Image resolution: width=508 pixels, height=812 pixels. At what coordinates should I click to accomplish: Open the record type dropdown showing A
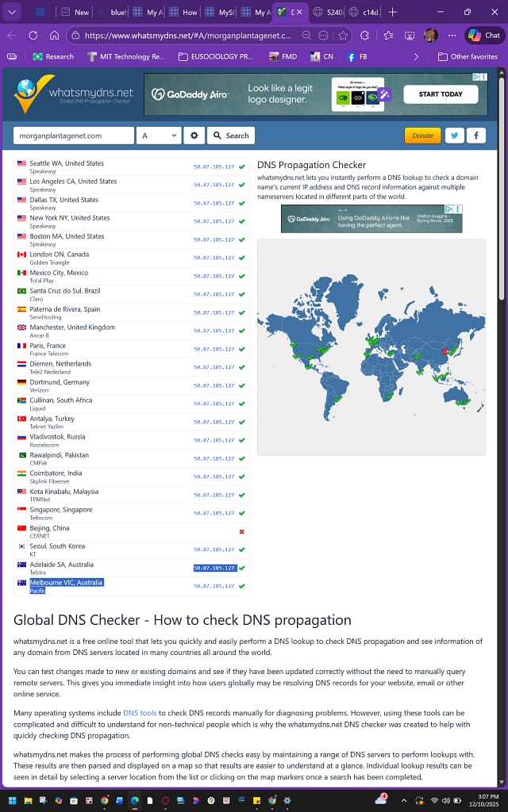(x=160, y=136)
